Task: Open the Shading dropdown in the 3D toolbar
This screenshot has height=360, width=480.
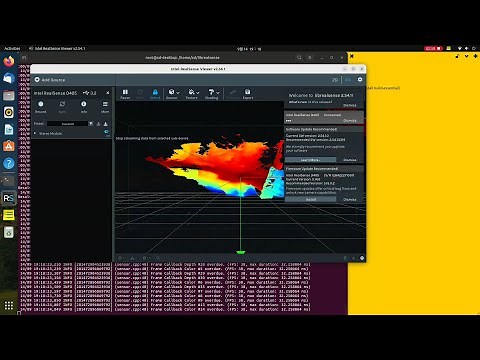Action: (212, 94)
